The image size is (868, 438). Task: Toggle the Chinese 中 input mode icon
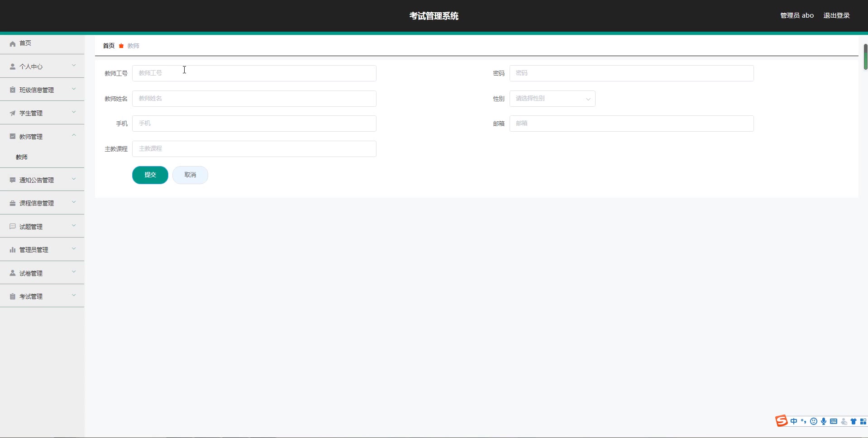(794, 421)
